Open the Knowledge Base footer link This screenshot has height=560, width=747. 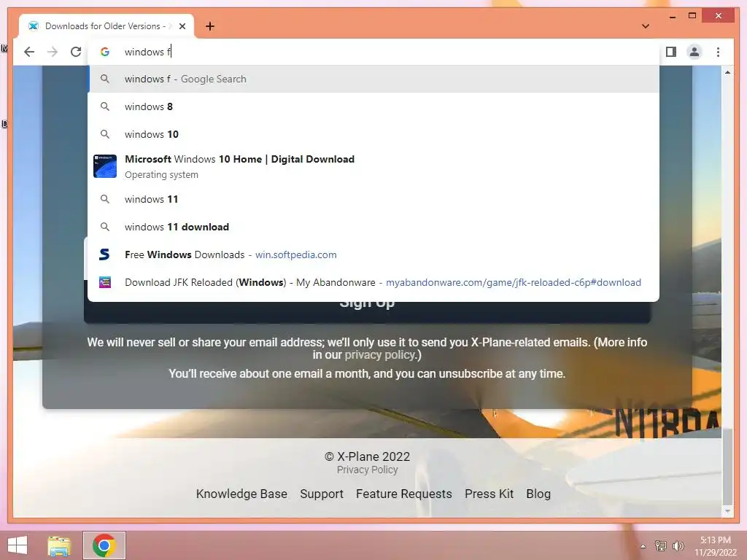(241, 494)
